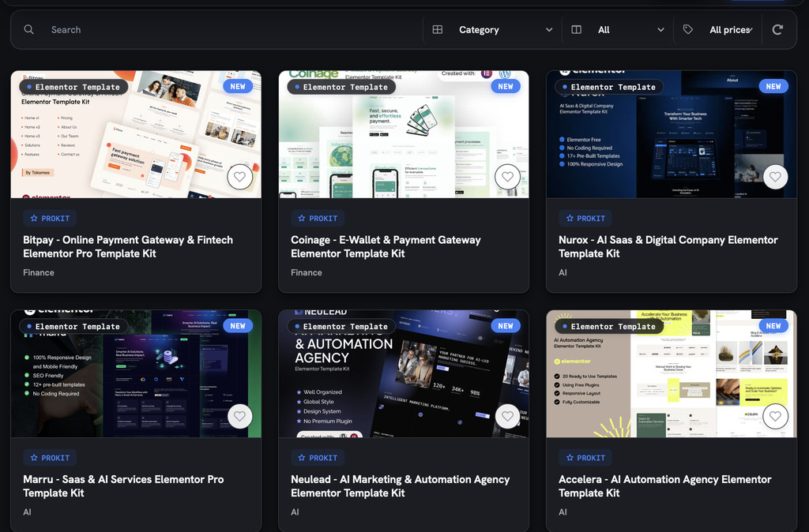Open the Bitpay preview thumbnail
Screen dimensions: 809x532
coord(136,134)
